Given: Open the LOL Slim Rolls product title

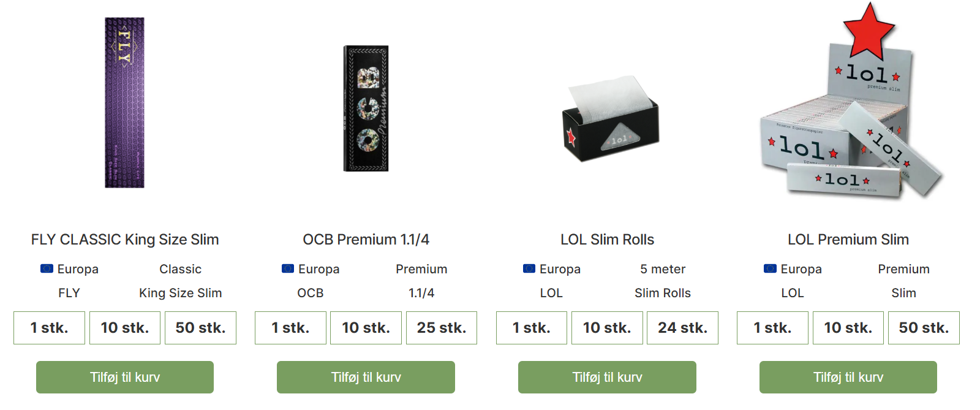Looking at the screenshot, I should click(607, 240).
